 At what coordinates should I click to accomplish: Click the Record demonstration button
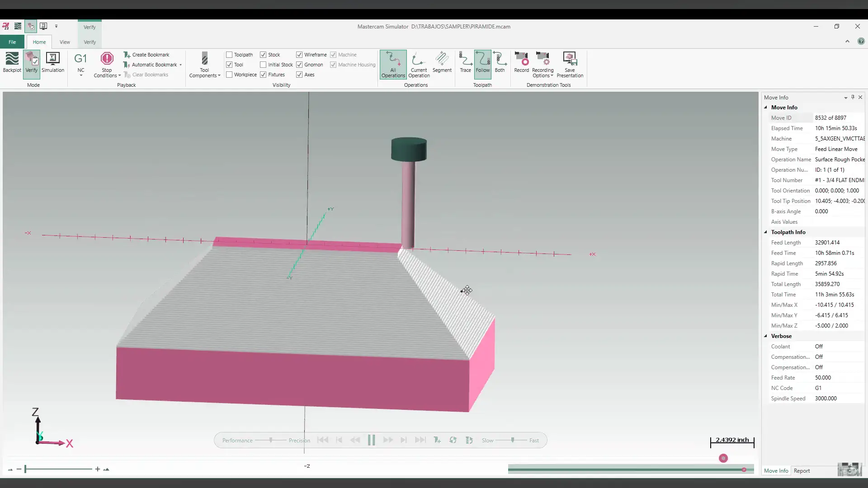pyautogui.click(x=521, y=62)
